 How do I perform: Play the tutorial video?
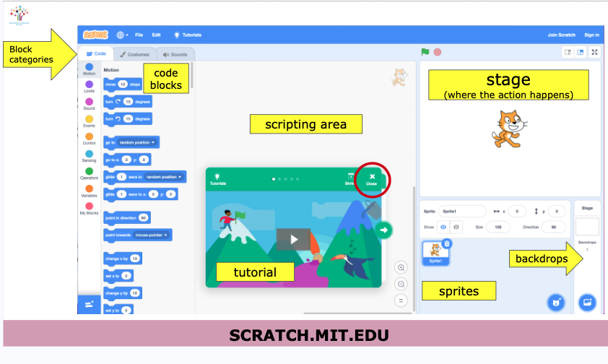coord(294,239)
